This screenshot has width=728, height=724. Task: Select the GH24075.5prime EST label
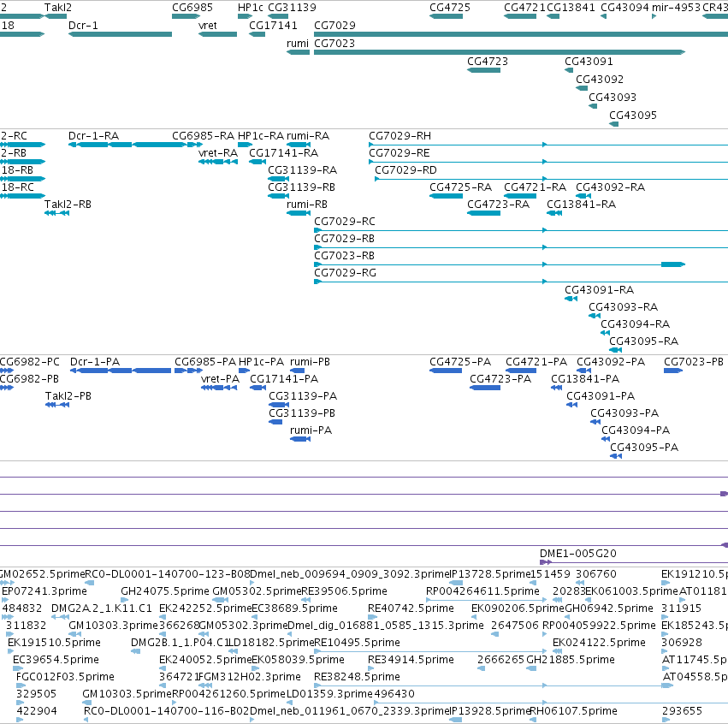tap(165, 591)
